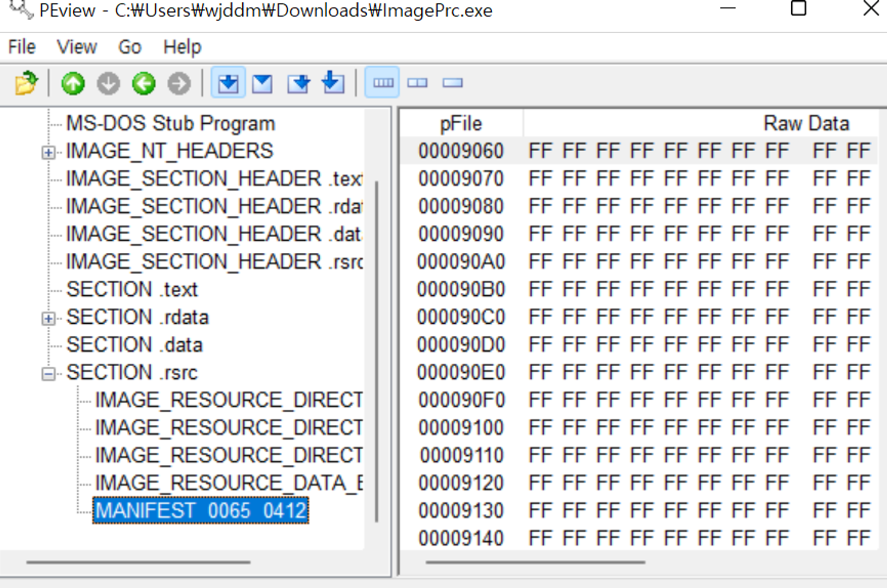Toggle the two-segment width view button
This screenshot has width=887, height=588.
[417, 83]
